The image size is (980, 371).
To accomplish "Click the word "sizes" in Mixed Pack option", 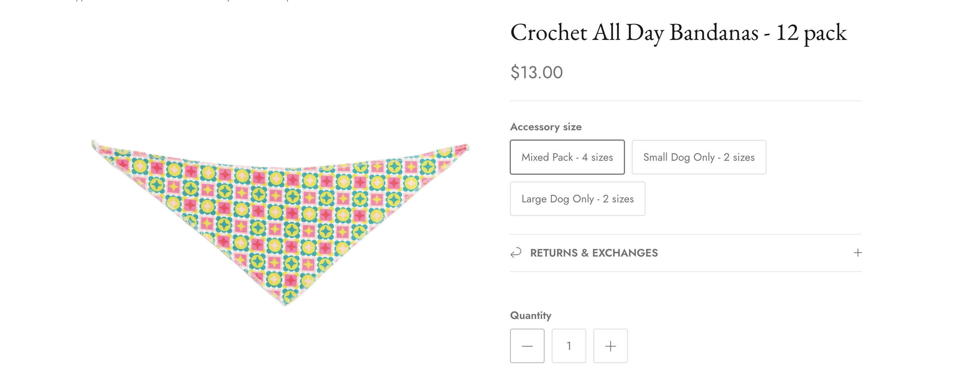I will 602,157.
